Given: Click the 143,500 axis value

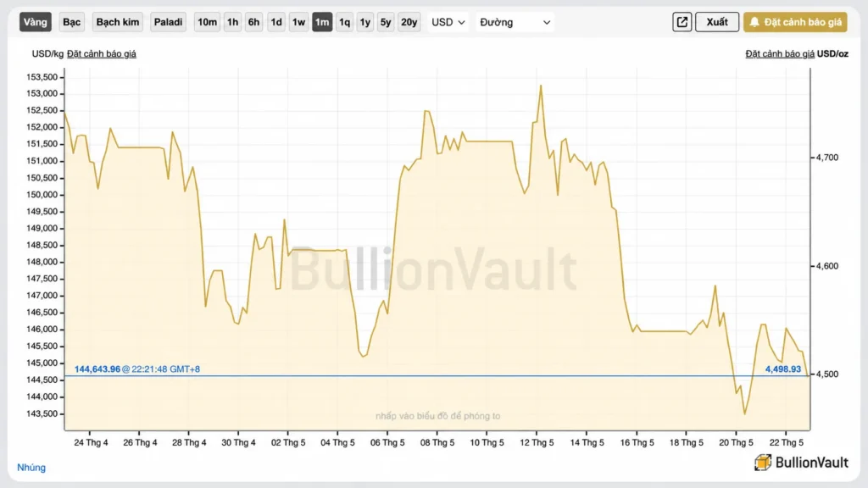Looking at the screenshot, I should click(x=42, y=413).
